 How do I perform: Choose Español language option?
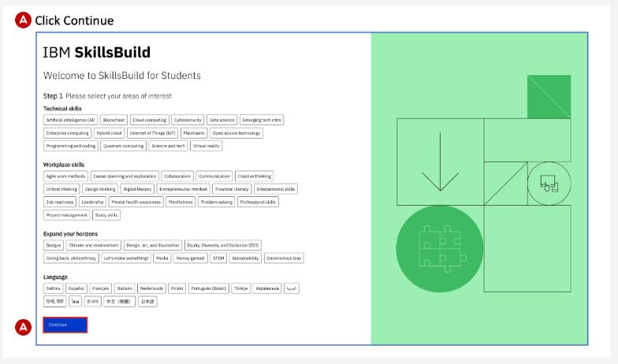pos(76,288)
